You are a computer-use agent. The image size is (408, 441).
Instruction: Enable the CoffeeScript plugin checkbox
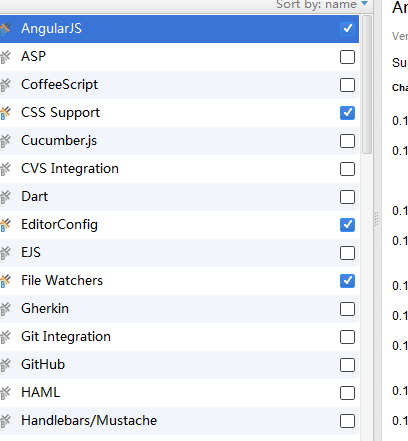tap(347, 85)
